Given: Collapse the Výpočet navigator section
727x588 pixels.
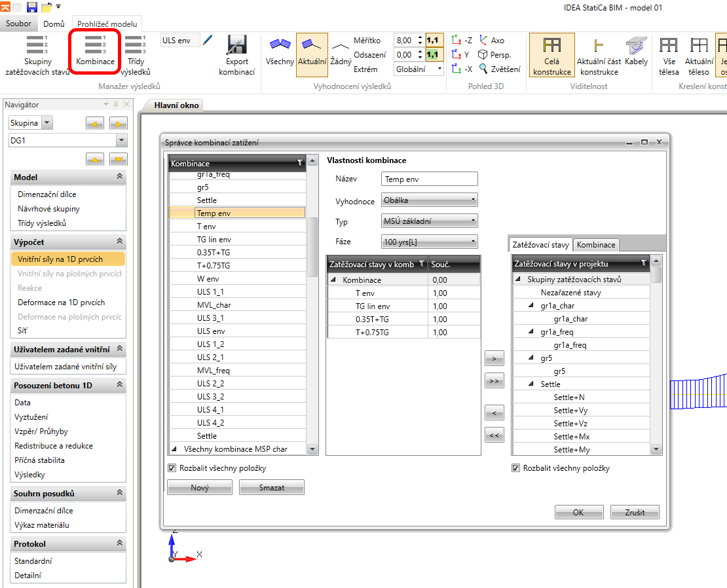Looking at the screenshot, I should [x=119, y=242].
